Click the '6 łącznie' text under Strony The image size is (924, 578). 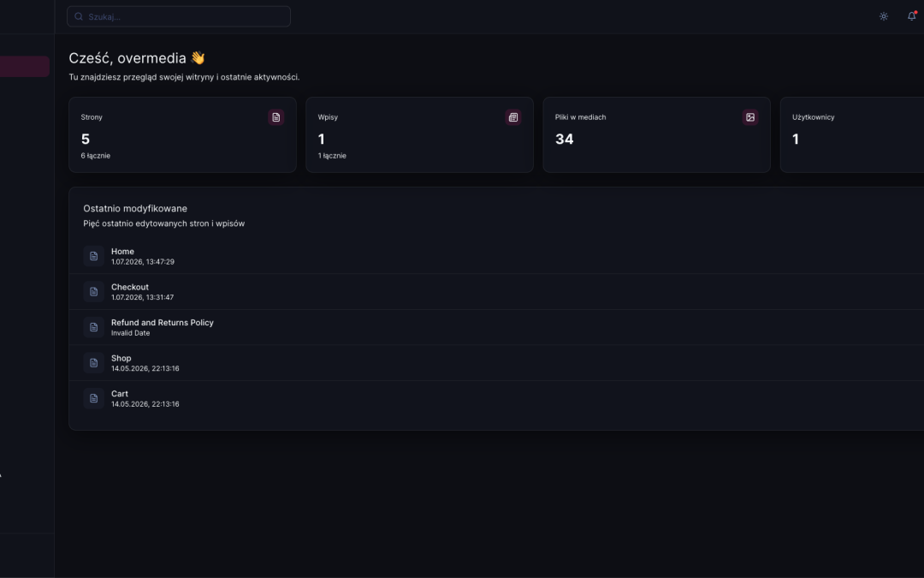click(96, 156)
